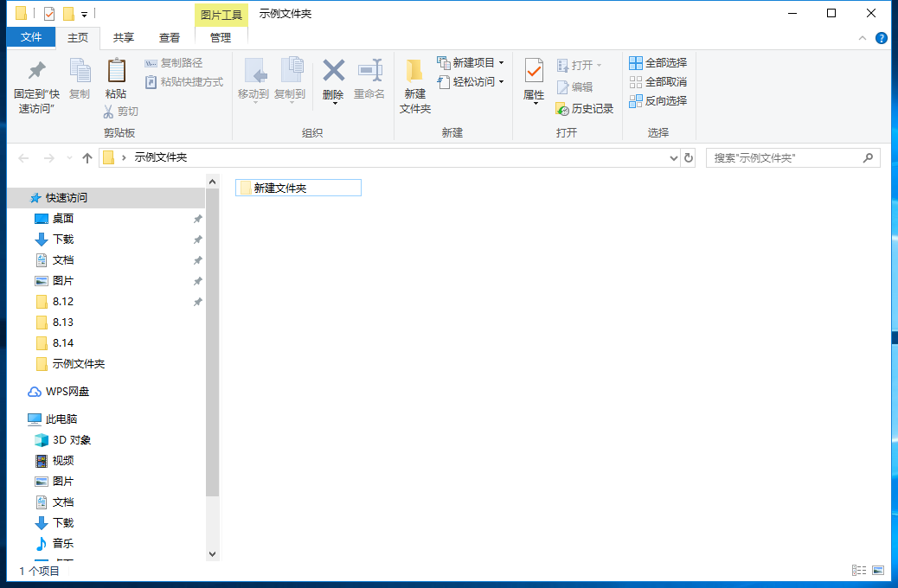898x588 pixels.
Task: Switch to the View (查看) tab
Action: [169, 38]
